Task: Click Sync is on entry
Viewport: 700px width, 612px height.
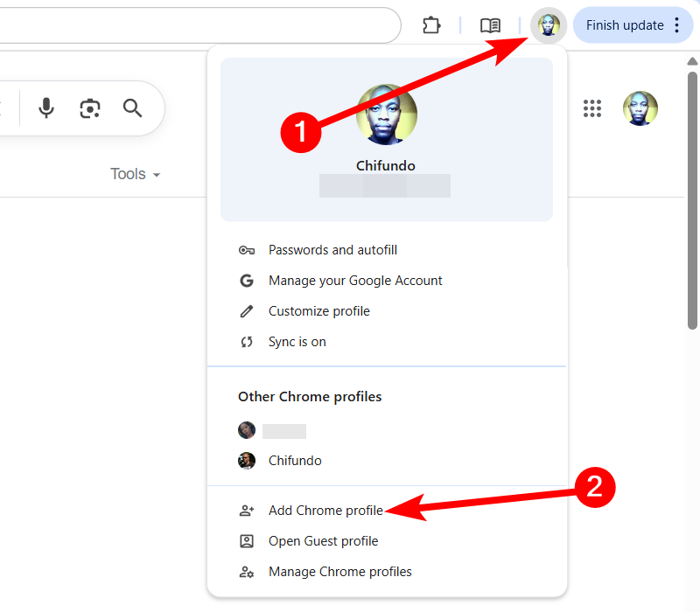Action: (297, 342)
